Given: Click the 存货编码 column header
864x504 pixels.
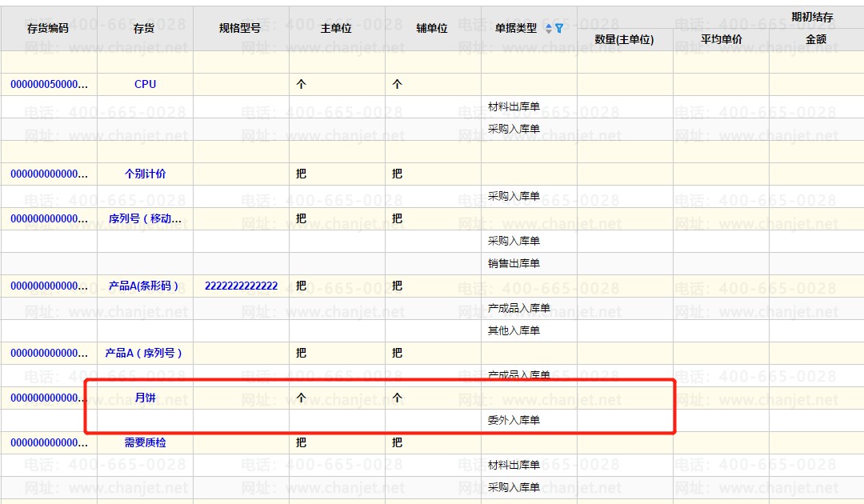Looking at the screenshot, I should click(48, 28).
